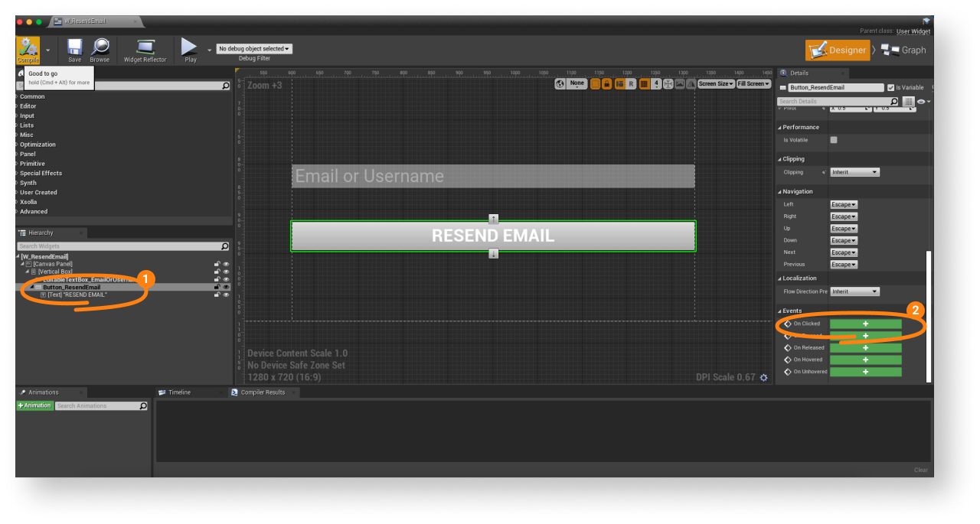The image size is (980, 524).
Task: Switch to the Graph mode
Action: [904, 50]
